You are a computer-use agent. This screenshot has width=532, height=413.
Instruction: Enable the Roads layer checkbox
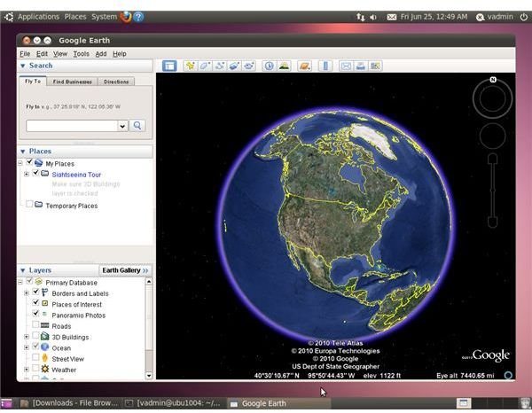(35, 324)
